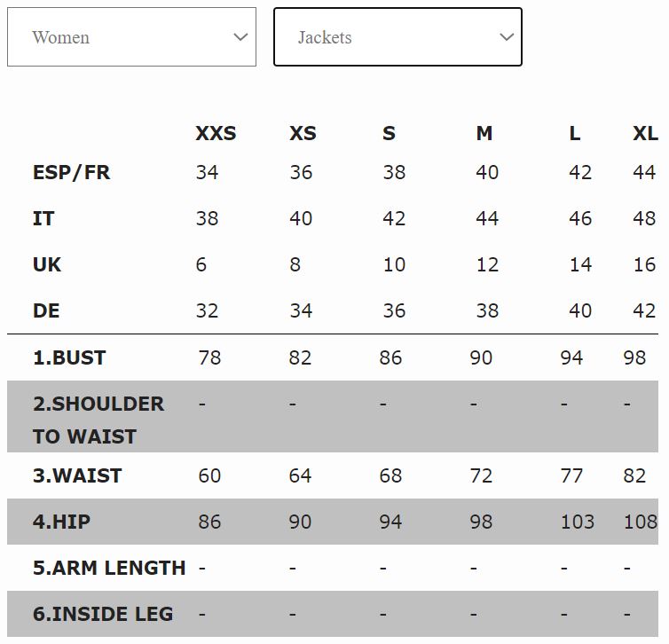Screen dimensions: 669x644
Task: Click the 2.SHOULDER TO WAIST row label
Action: tap(98, 420)
